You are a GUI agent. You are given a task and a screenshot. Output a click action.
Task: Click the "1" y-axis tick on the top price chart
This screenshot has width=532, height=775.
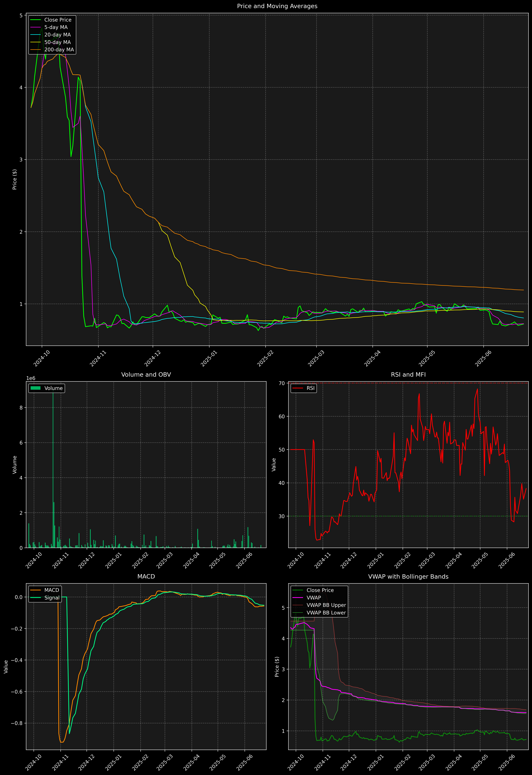click(x=21, y=304)
